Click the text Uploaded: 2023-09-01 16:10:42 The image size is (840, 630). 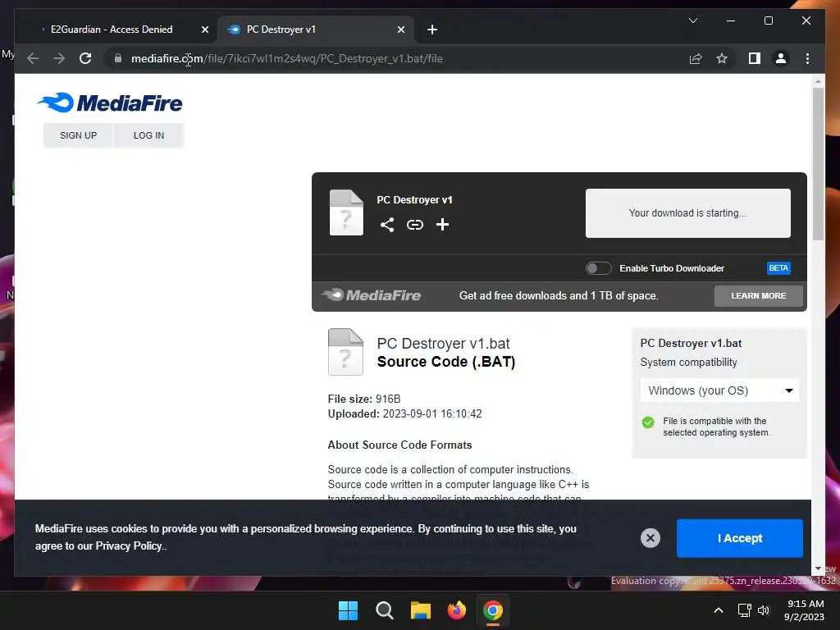pos(405,413)
